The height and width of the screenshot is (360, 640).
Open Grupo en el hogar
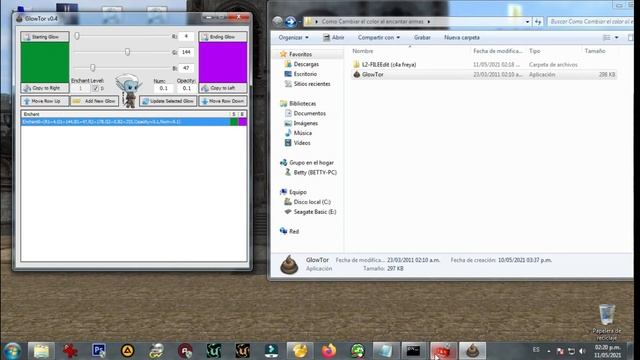311,162
